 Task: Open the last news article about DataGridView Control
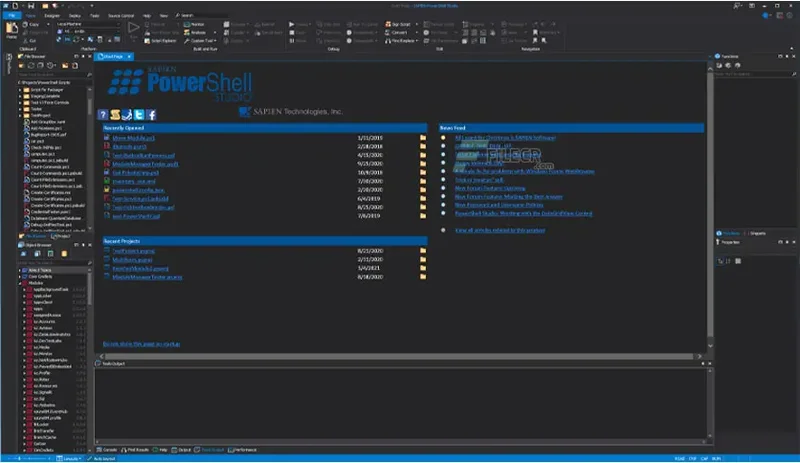pyautogui.click(x=523, y=213)
